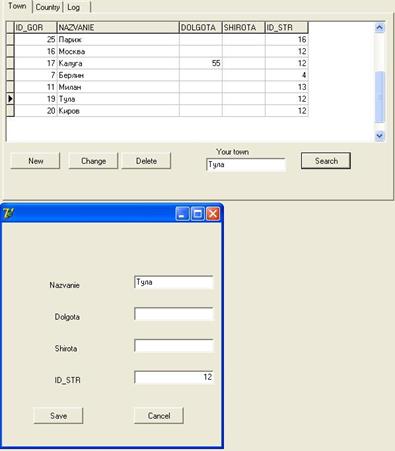This screenshot has height=451, width=395.
Task: Click ID_STR cell 4 in Берлин row
Action: [x=287, y=75]
